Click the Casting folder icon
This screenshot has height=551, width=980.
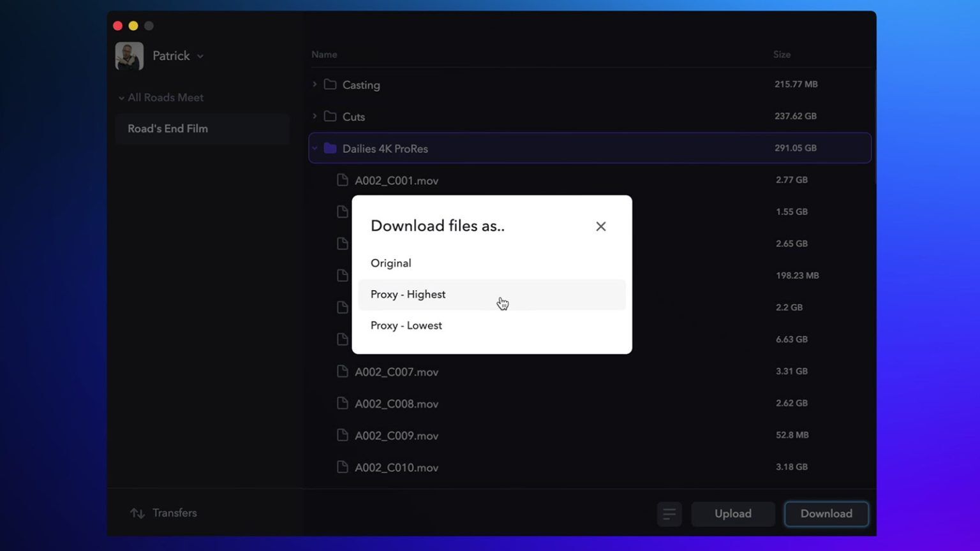click(330, 84)
